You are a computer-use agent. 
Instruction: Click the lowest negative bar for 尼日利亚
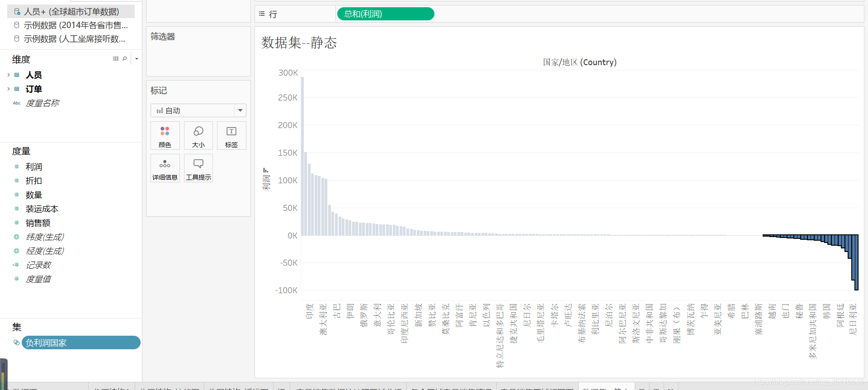856,262
